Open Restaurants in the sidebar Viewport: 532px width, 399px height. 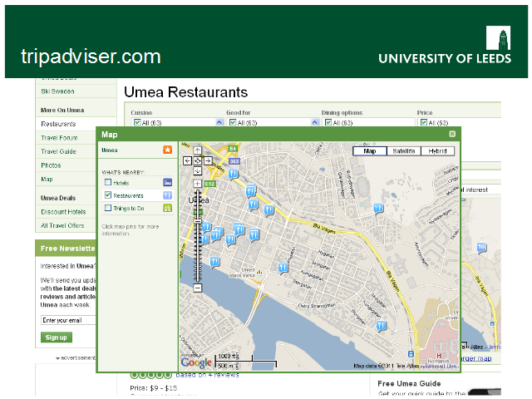tap(58, 124)
